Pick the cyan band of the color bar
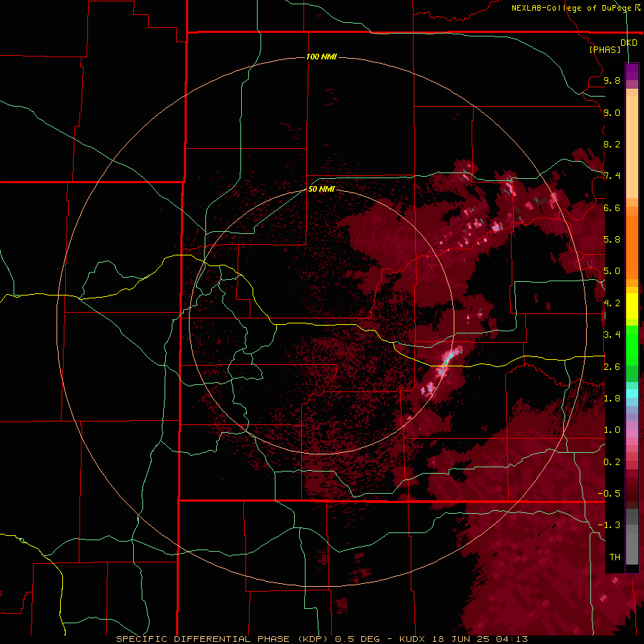 pos(632,394)
